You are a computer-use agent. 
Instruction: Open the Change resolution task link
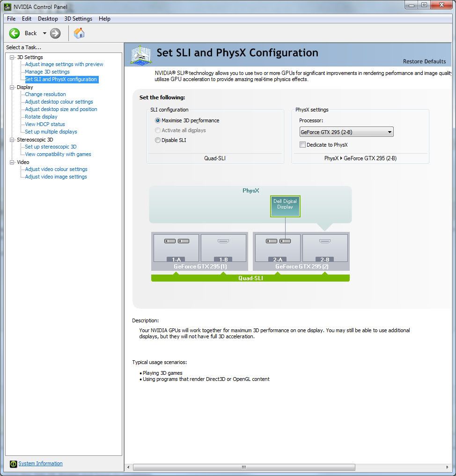click(45, 94)
